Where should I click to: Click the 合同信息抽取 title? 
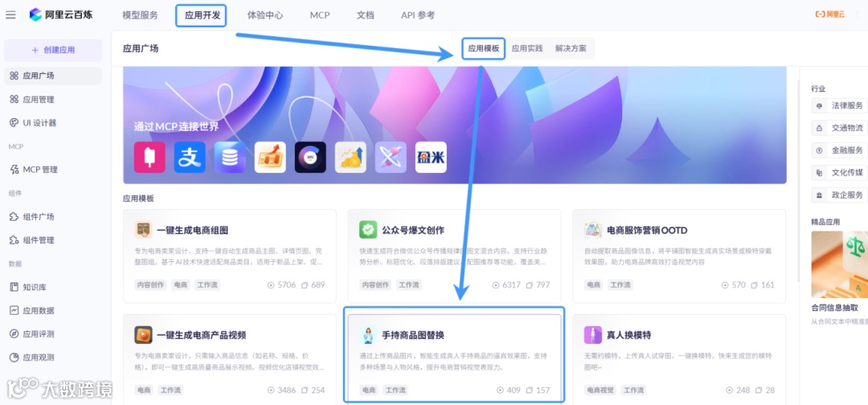point(835,309)
